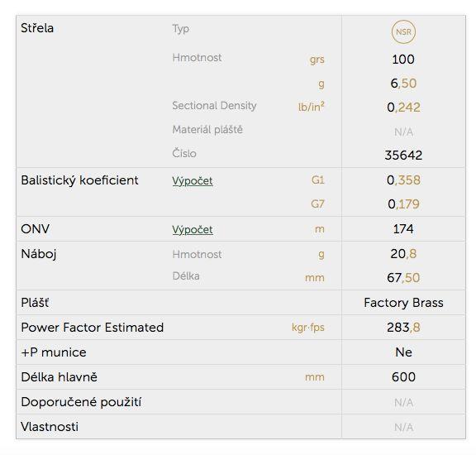
Task: Click the NSR bullet type badge
Action: (403, 31)
